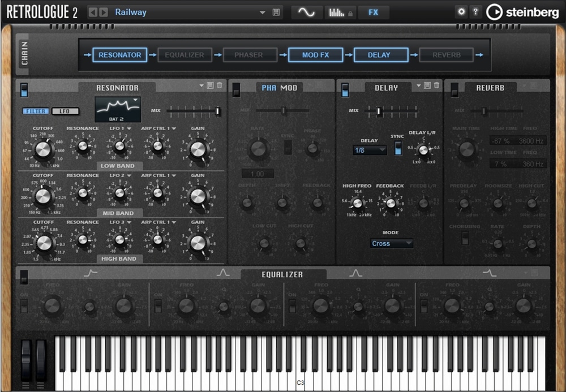Switch to PHA phaser tab
The image size is (566, 392).
pyautogui.click(x=269, y=88)
